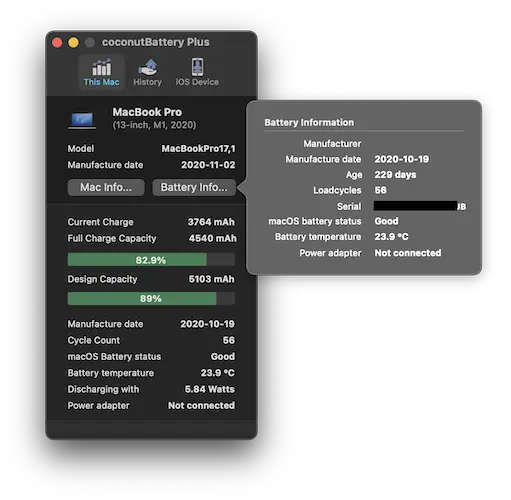
Task: Close the coconutBattery window with red button
Action: (57, 42)
